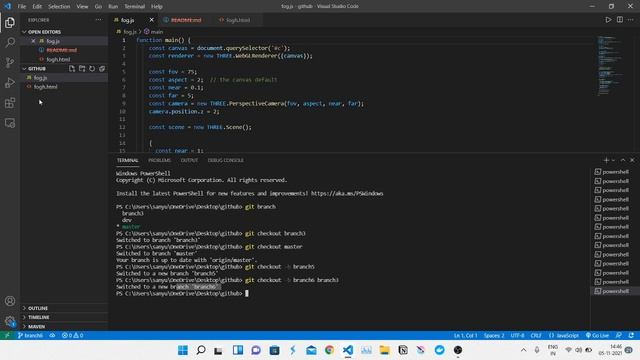The image size is (640, 360).
Task: Open the Source Control view
Action: click(10, 62)
